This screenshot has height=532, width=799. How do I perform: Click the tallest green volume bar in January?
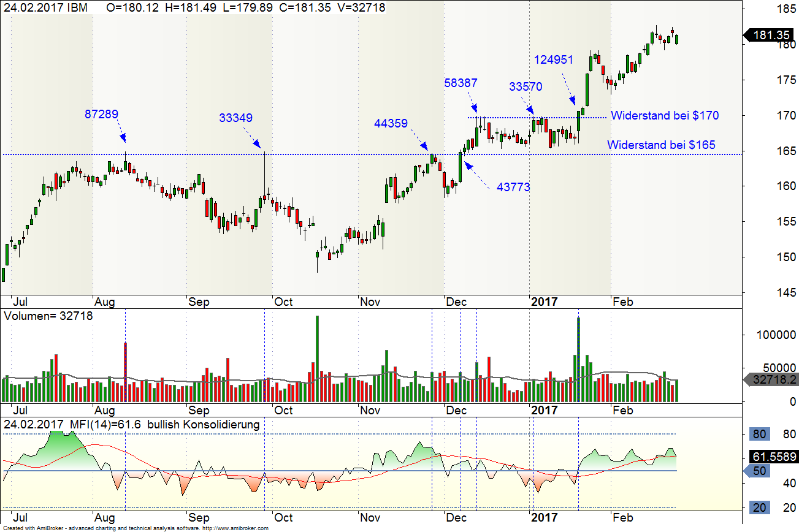coord(578,359)
